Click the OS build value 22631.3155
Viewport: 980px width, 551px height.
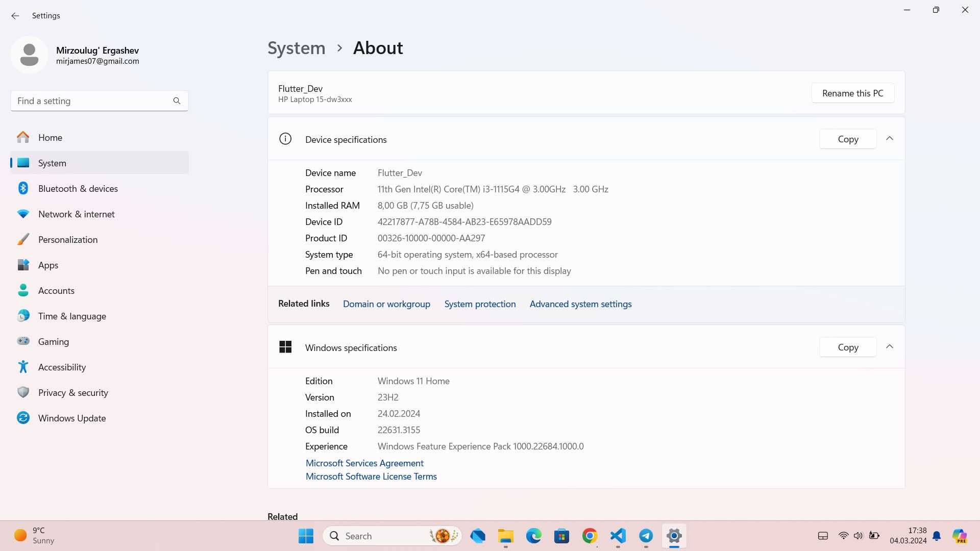pos(399,430)
